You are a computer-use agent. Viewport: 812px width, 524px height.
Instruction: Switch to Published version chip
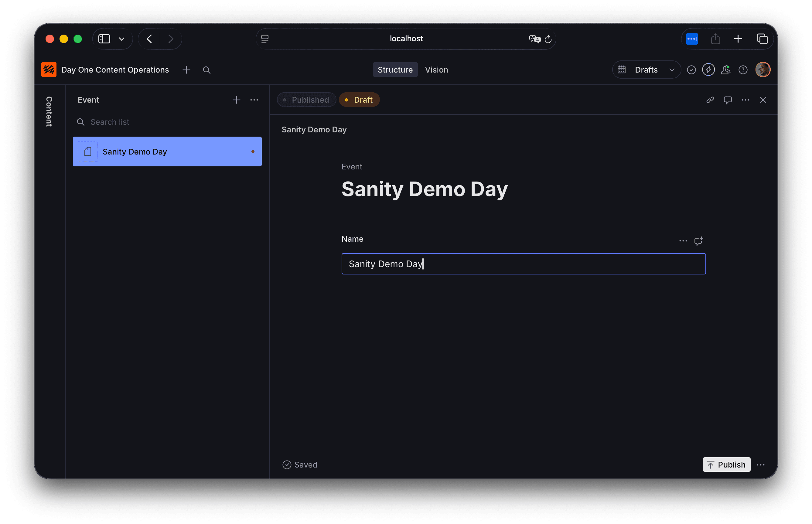point(306,100)
